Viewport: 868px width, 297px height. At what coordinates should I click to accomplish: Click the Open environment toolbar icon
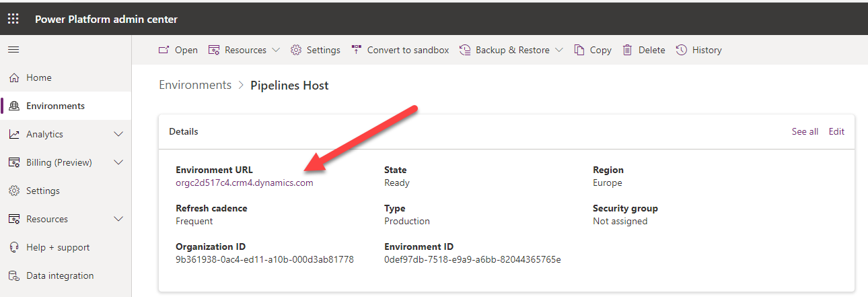(164, 50)
